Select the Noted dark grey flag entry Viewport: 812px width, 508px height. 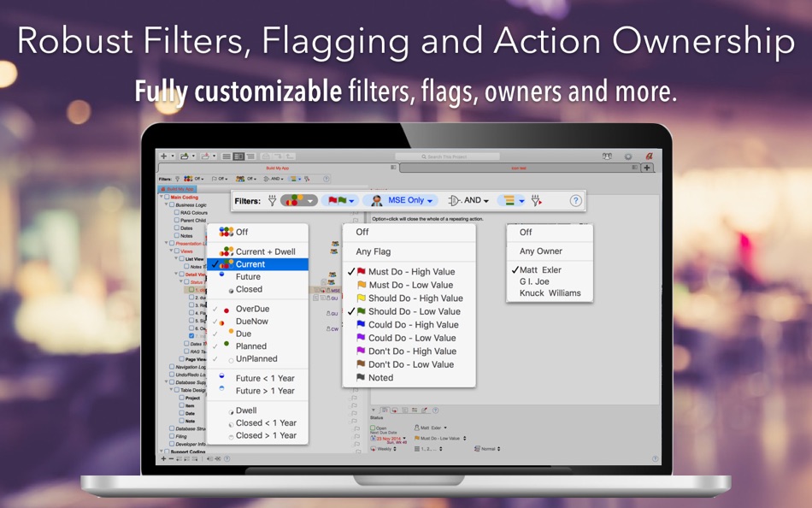coord(409,378)
